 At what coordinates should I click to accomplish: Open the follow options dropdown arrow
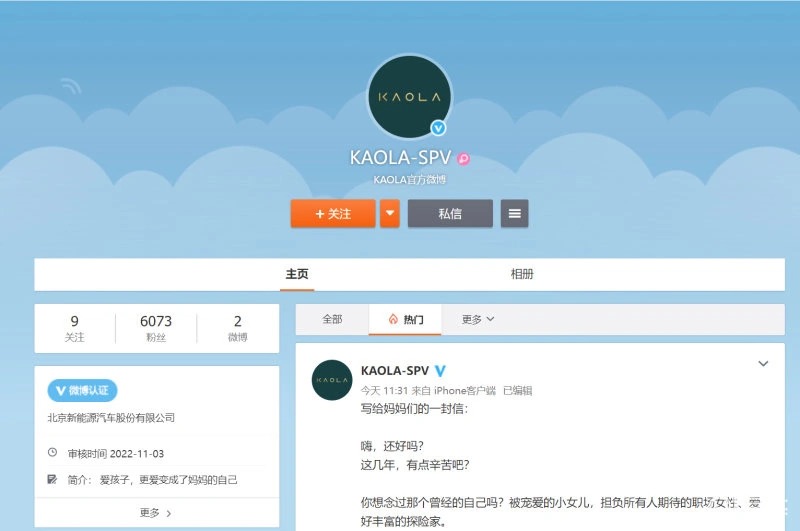[390, 214]
